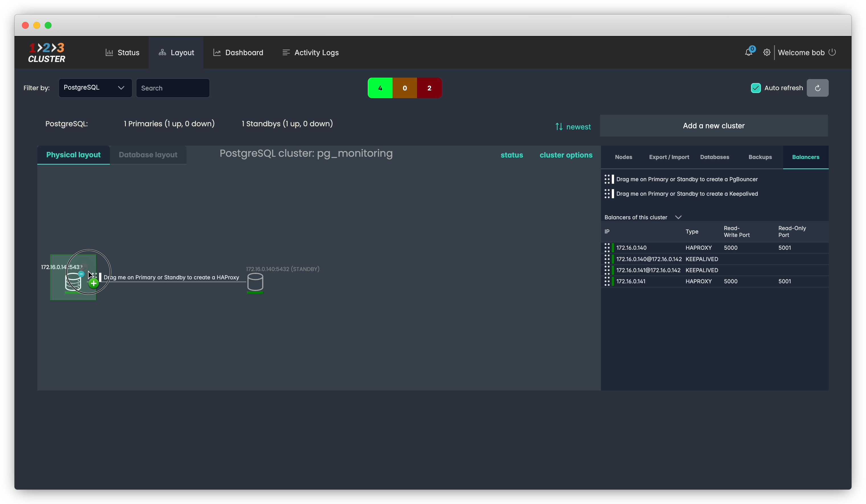The image size is (866, 504).
Task: Collapse Balancers of this cluster section
Action: (678, 217)
